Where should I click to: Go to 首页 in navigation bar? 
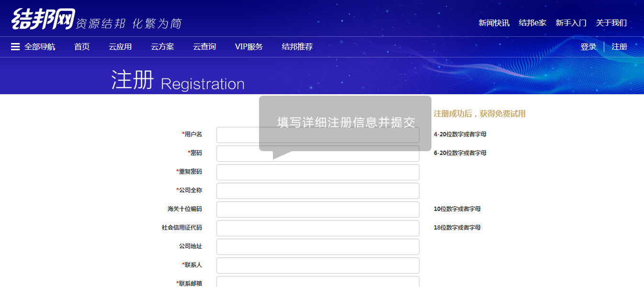(82, 47)
